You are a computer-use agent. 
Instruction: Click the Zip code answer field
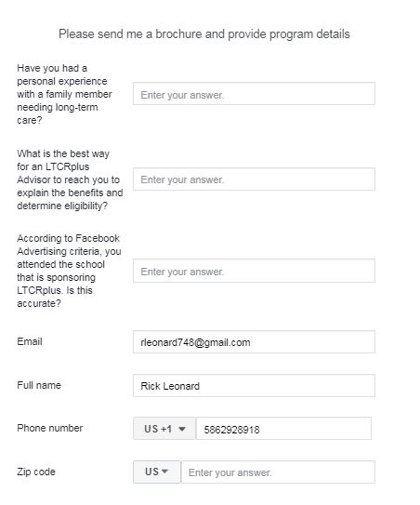coord(279,472)
